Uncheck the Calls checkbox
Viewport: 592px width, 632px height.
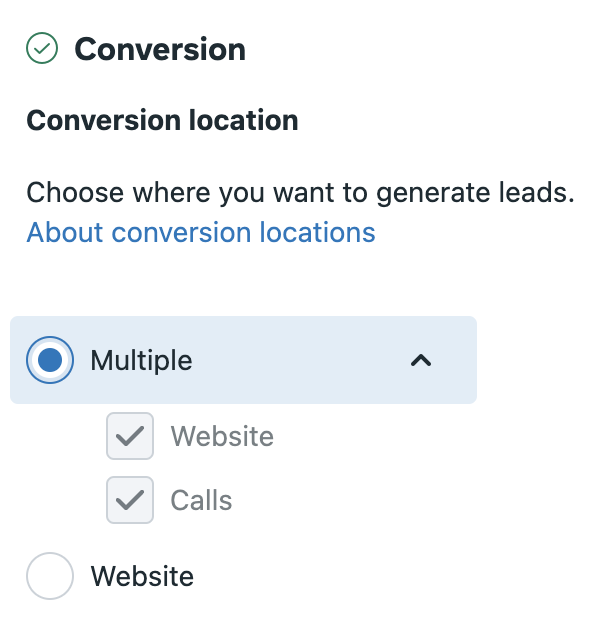click(130, 500)
